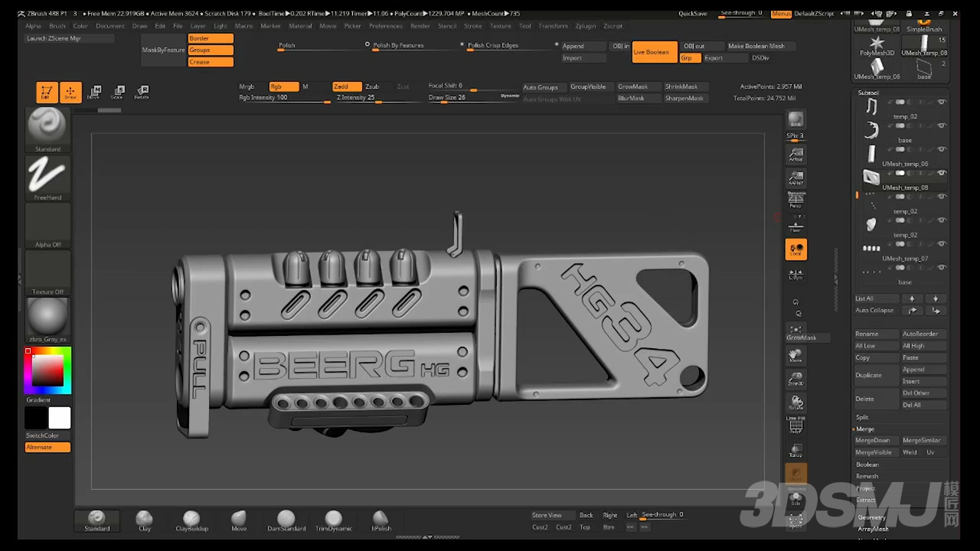Image resolution: width=980 pixels, height=551 pixels.
Task: Click the AAHalf view icon
Action: (x=795, y=178)
